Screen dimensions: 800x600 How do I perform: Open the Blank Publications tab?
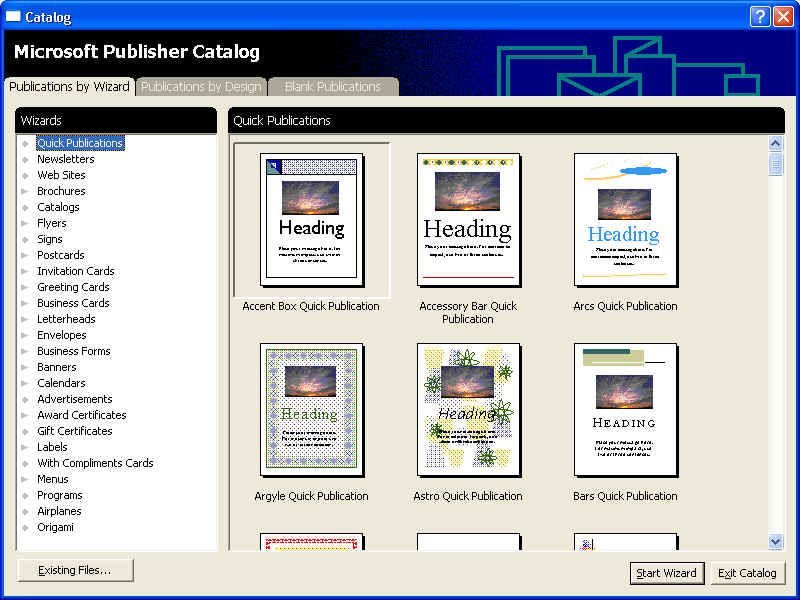pyautogui.click(x=332, y=87)
